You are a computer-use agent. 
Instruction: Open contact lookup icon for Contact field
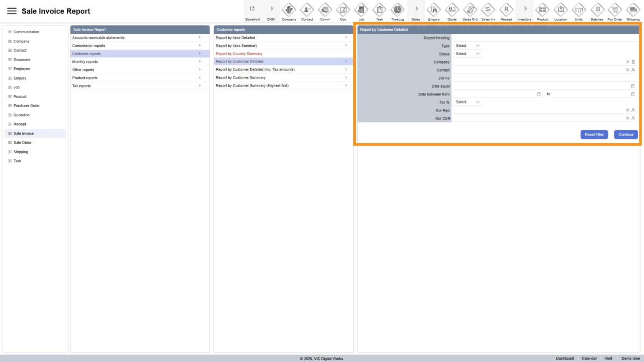coord(633,70)
